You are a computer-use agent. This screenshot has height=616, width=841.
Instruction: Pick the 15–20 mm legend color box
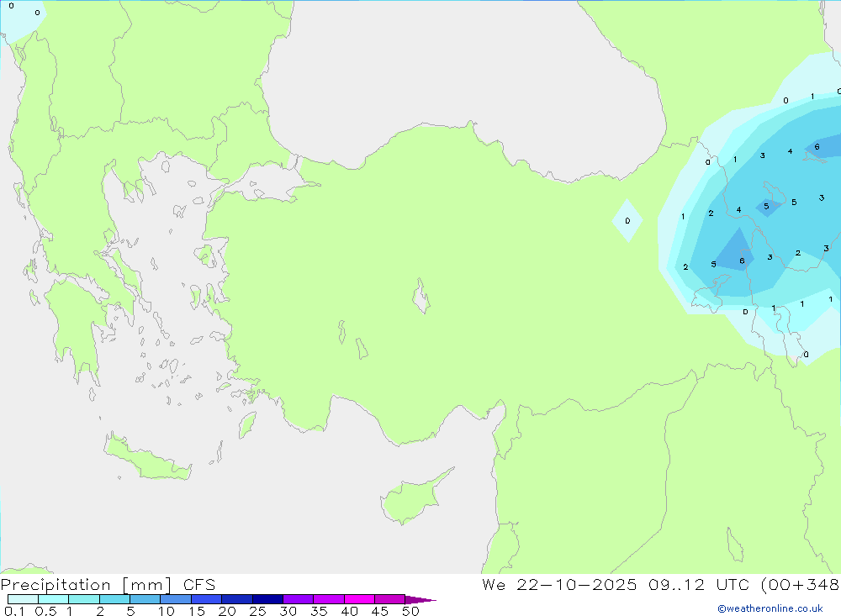point(206,599)
